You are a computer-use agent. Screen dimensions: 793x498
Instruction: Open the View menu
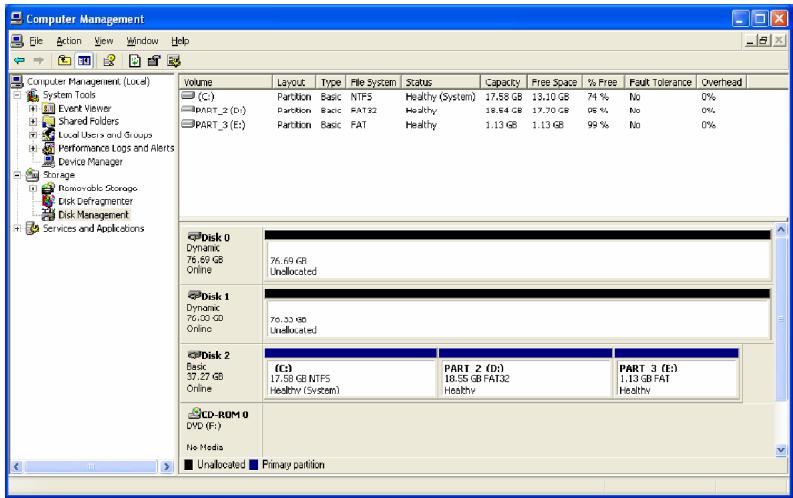click(104, 41)
